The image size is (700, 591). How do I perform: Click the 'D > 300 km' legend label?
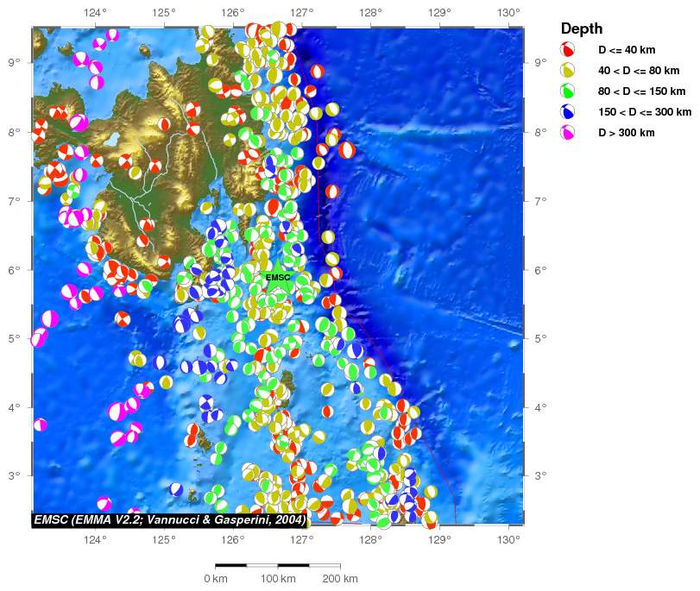tap(626, 133)
